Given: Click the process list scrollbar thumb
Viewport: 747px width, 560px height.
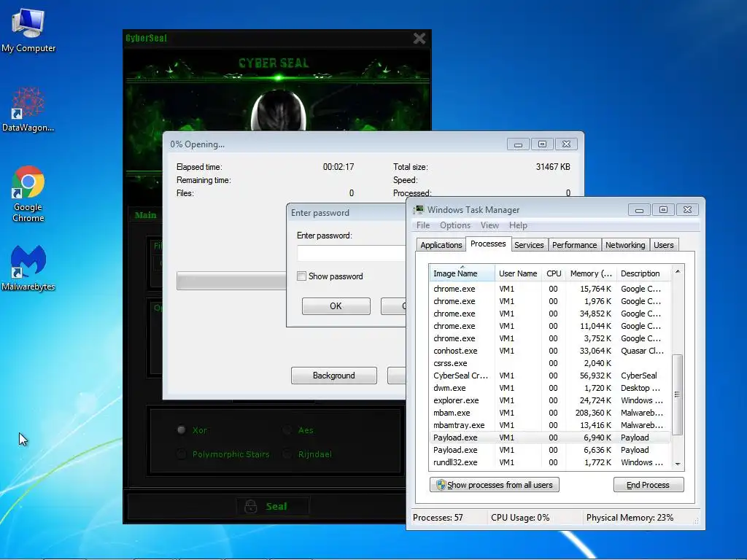Looking at the screenshot, I should (x=678, y=394).
